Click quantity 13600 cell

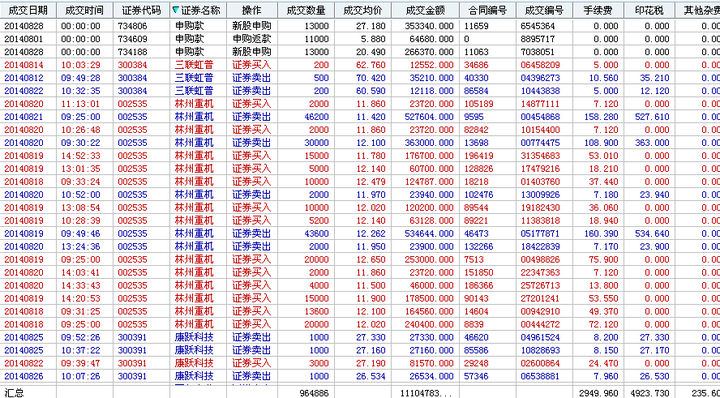(316, 311)
